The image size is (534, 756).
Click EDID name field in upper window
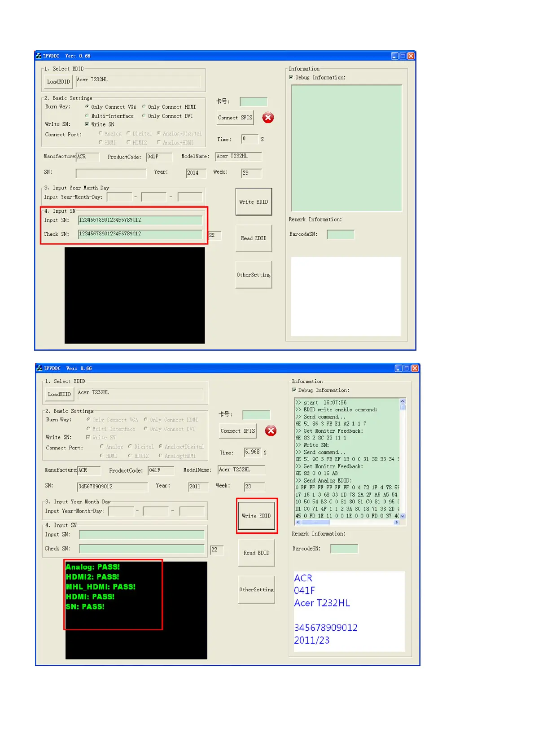click(x=138, y=81)
